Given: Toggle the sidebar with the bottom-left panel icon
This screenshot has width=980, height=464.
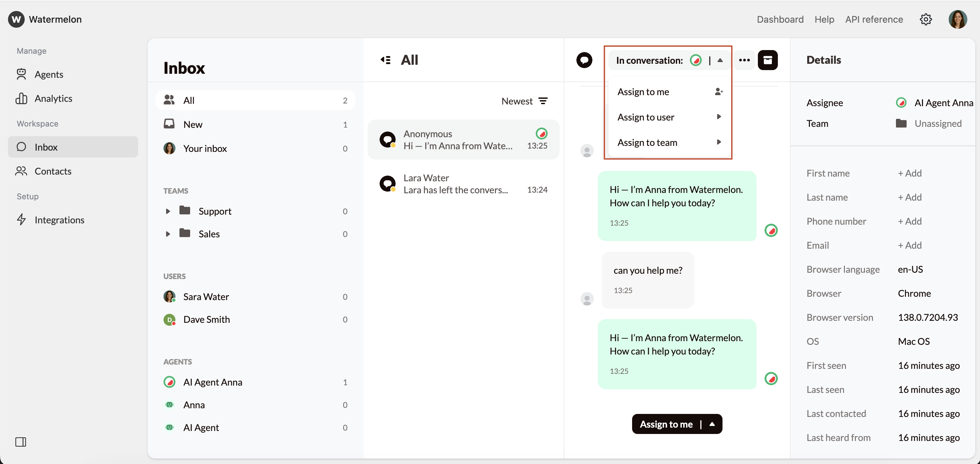Looking at the screenshot, I should [21, 442].
